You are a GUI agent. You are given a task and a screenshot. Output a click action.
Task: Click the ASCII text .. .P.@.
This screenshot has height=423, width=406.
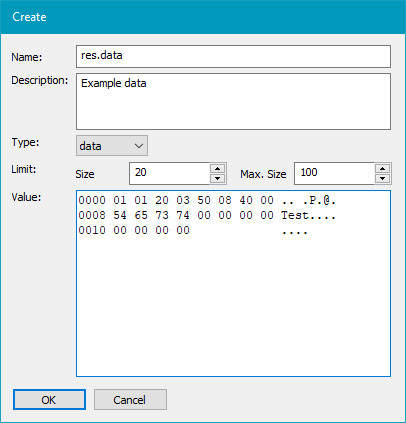click(309, 200)
